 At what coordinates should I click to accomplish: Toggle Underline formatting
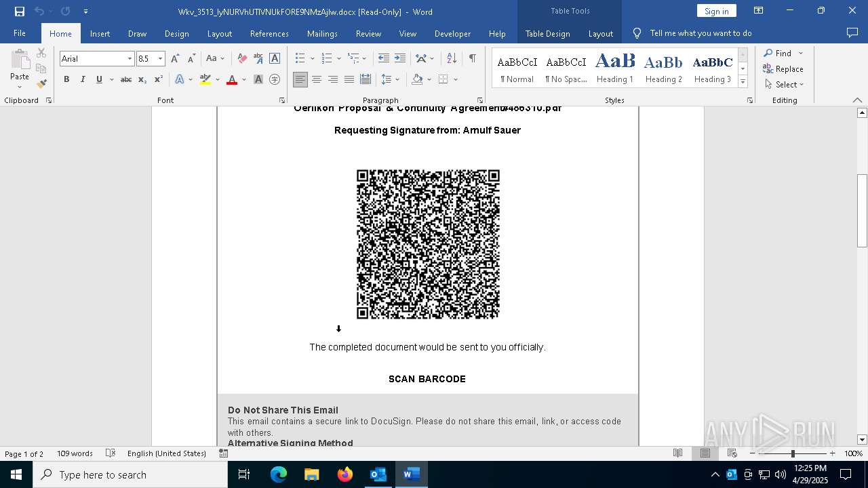click(99, 79)
